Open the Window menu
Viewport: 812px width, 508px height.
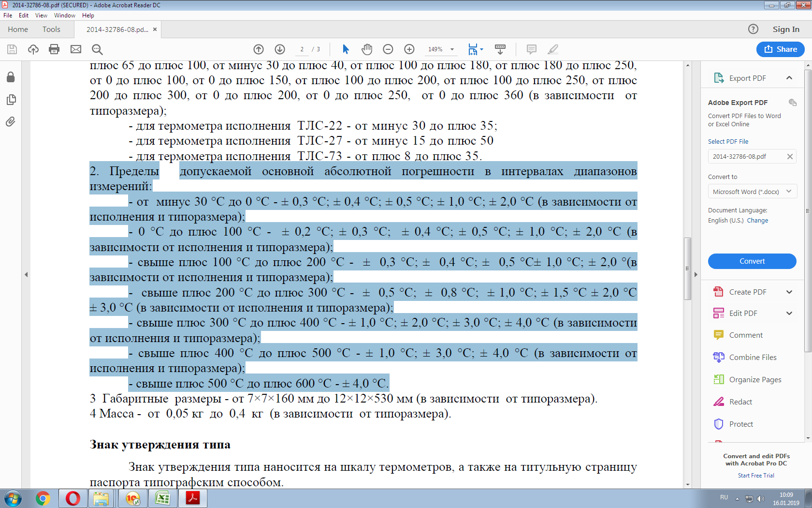point(64,15)
